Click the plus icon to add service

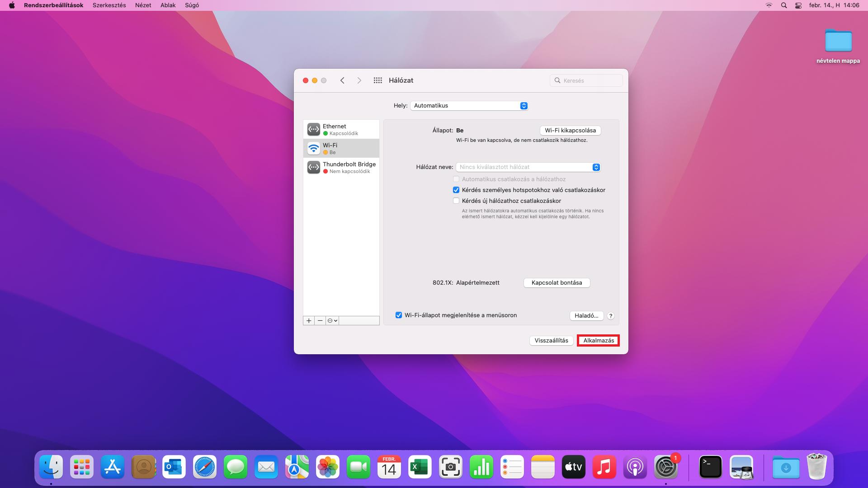(x=309, y=320)
